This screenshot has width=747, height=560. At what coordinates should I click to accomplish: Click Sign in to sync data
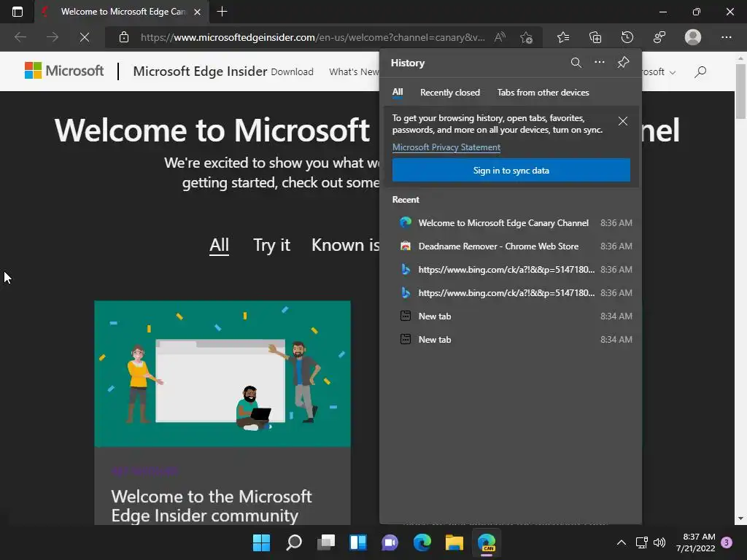click(x=511, y=170)
